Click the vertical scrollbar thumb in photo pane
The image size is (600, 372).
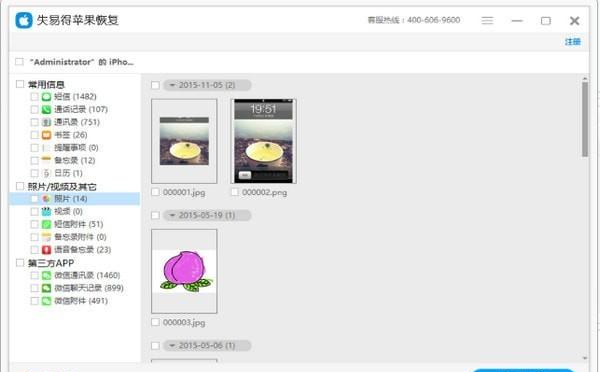click(x=585, y=119)
